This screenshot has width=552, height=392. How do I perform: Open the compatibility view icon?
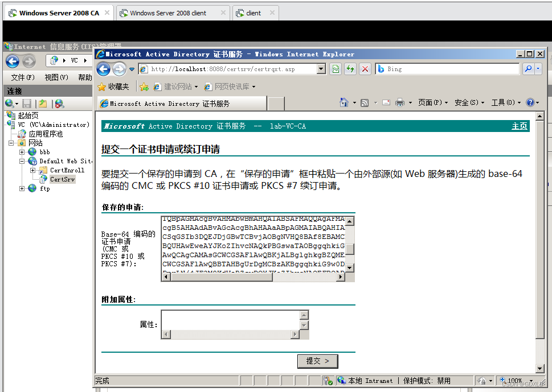coord(336,69)
